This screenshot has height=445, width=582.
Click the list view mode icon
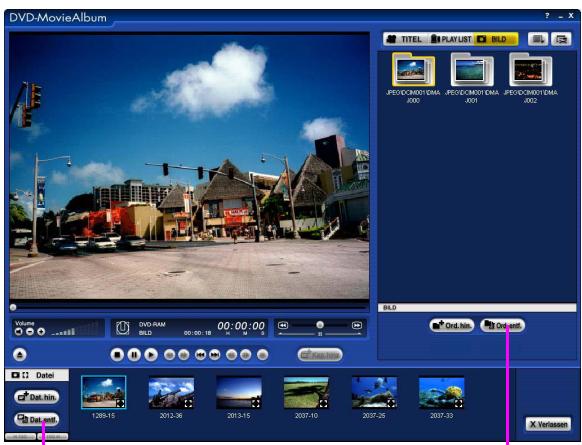[561, 39]
